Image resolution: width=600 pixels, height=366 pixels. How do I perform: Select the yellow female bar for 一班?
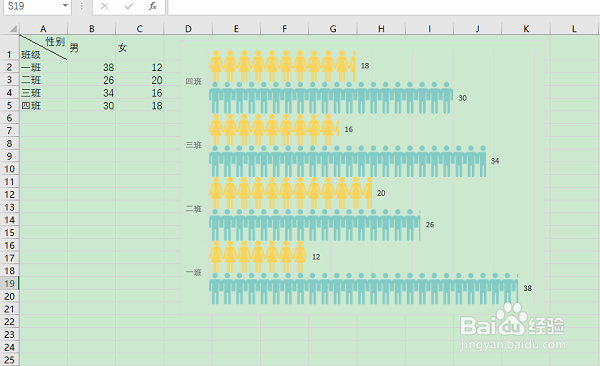point(258,257)
